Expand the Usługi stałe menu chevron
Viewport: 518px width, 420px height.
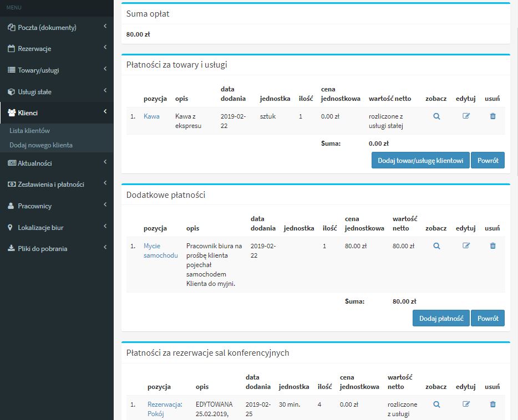(x=105, y=90)
